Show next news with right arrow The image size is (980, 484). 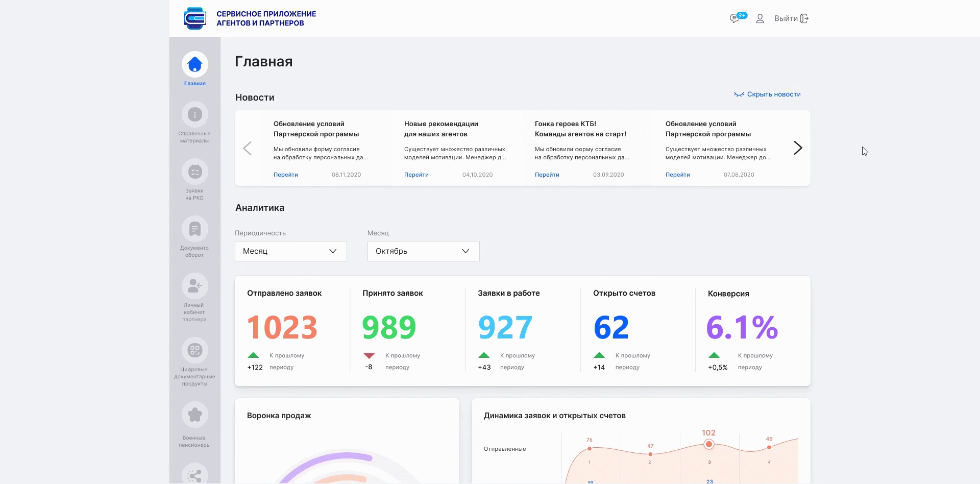click(x=798, y=148)
